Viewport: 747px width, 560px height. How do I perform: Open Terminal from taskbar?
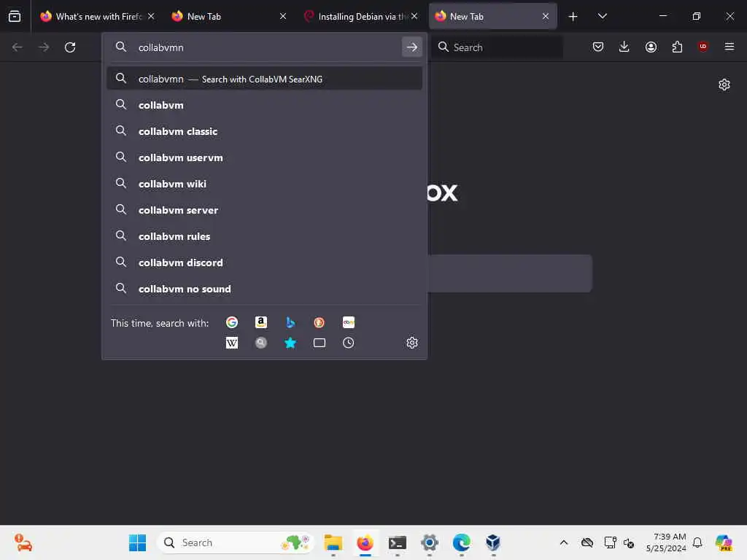tap(398, 542)
